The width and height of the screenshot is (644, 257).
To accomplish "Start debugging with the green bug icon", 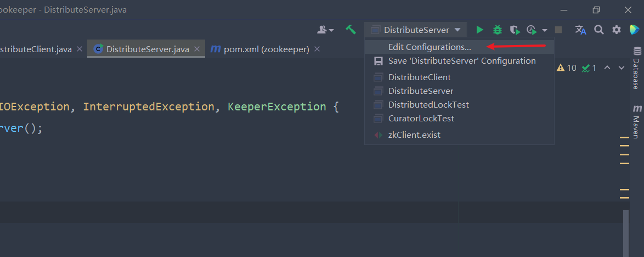I will 498,30.
